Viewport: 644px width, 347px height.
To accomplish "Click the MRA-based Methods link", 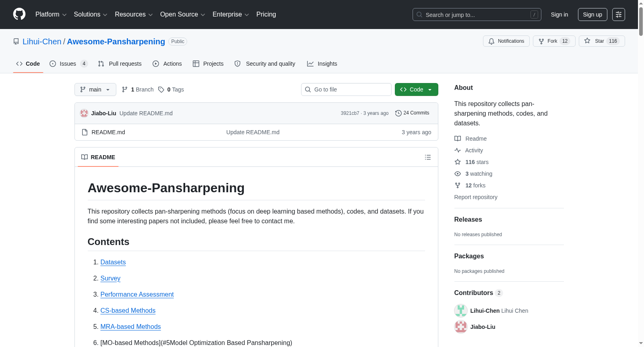I will 131,327.
